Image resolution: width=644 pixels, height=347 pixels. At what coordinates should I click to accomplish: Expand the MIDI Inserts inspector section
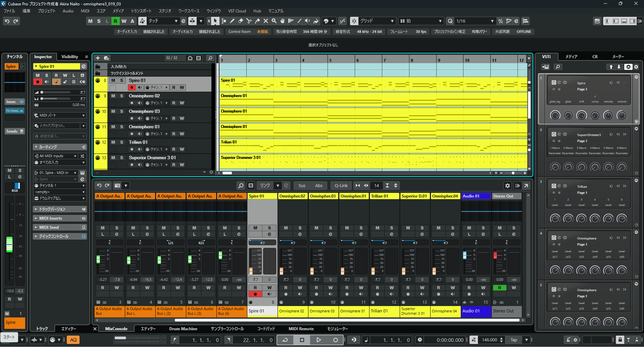point(51,218)
